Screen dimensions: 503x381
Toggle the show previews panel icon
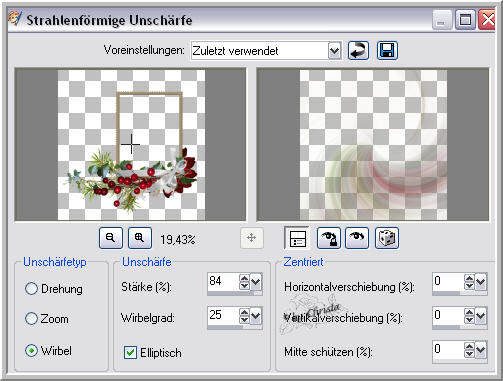pyautogui.click(x=297, y=238)
